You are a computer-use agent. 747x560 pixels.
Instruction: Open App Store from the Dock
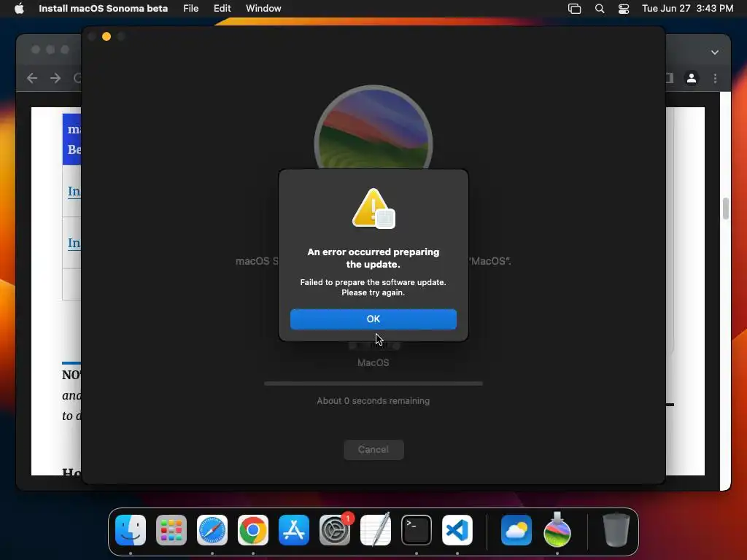click(x=294, y=530)
